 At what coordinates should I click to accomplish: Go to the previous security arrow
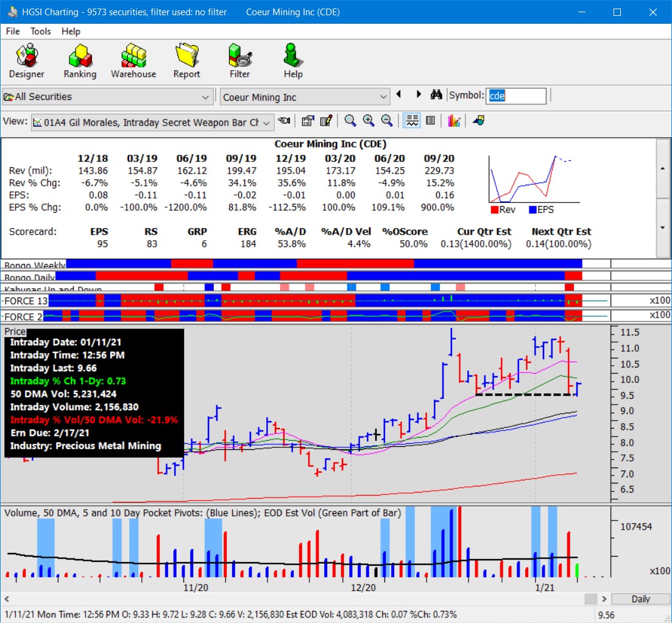click(398, 94)
